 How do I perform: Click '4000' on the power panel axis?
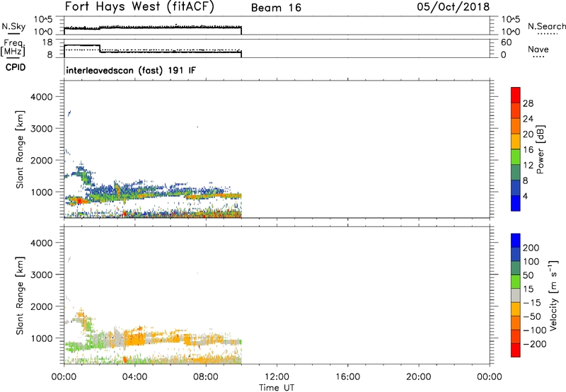coord(42,97)
